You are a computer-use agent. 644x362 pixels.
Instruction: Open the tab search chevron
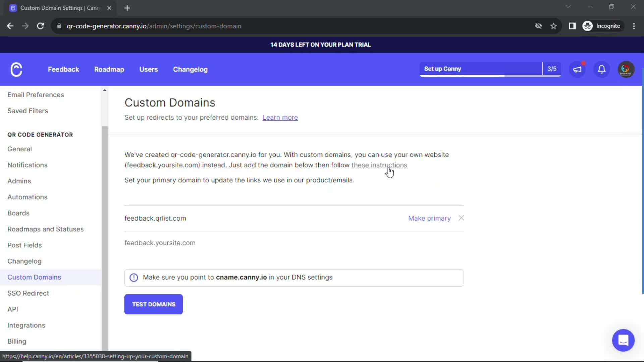[x=568, y=7]
